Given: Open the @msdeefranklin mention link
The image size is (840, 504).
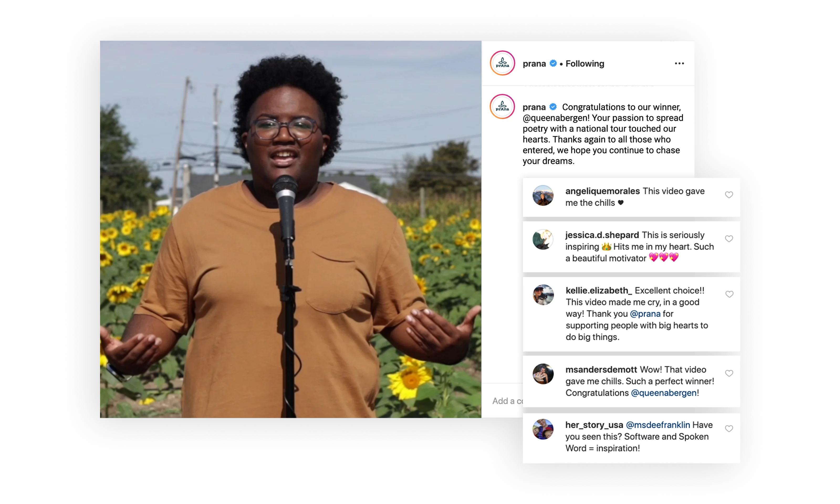Looking at the screenshot, I should pos(658,425).
